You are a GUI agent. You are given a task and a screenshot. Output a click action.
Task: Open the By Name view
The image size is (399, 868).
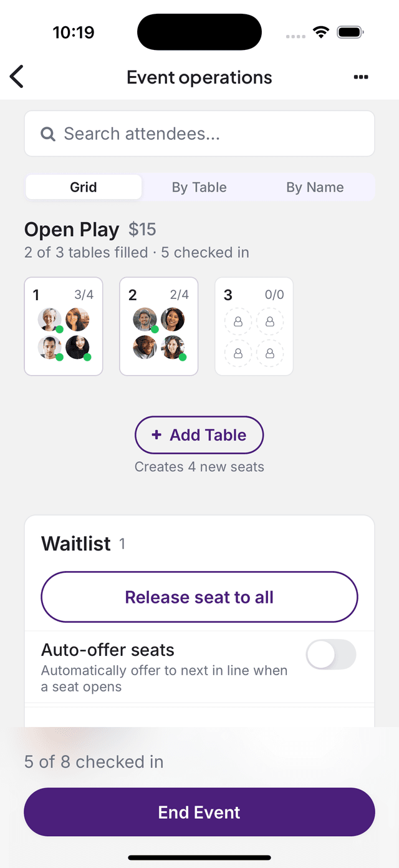(315, 187)
